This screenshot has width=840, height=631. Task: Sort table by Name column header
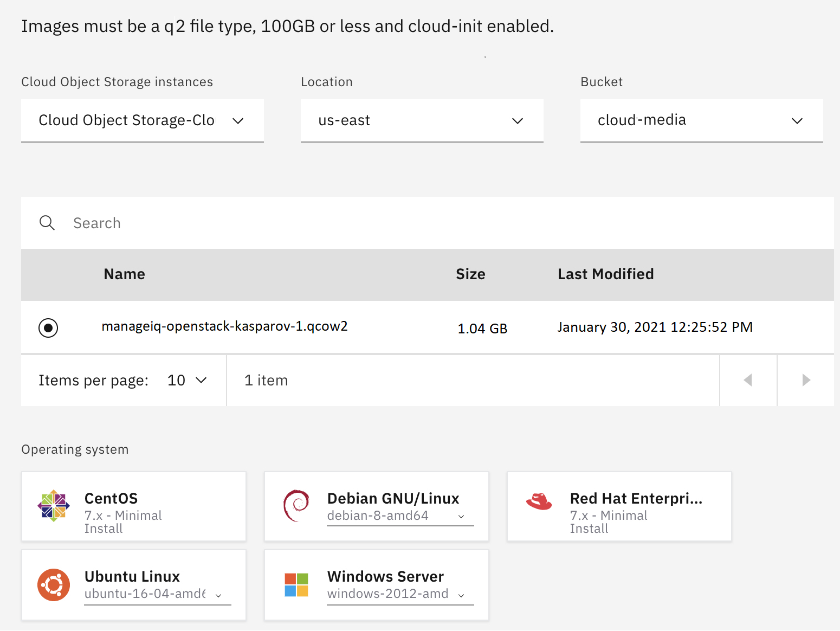coord(124,274)
